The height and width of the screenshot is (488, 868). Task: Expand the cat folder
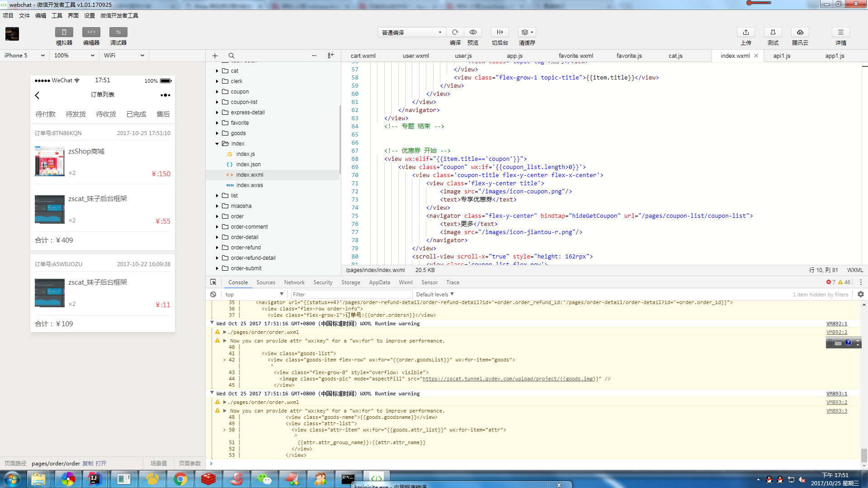pos(217,71)
